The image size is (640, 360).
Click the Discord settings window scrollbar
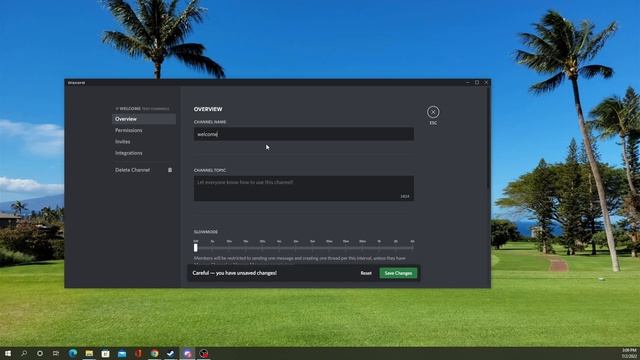[489, 139]
